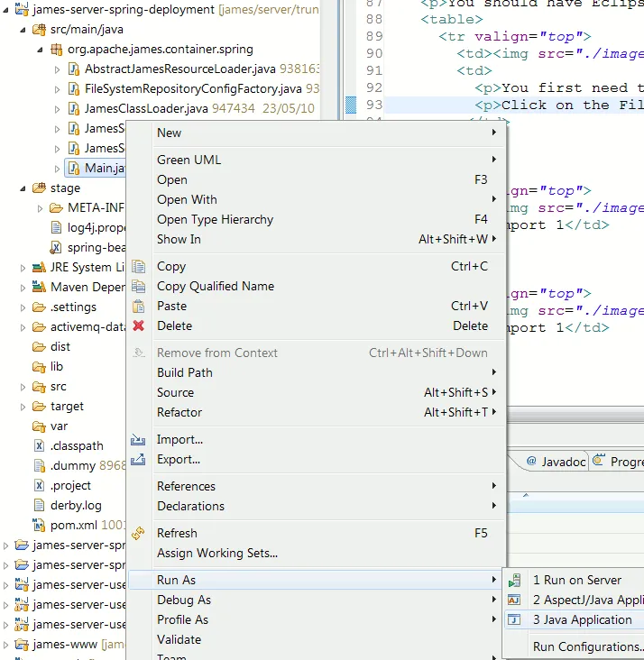The image size is (644, 660).
Task: Click the Import icon in menu
Action: [x=138, y=439]
